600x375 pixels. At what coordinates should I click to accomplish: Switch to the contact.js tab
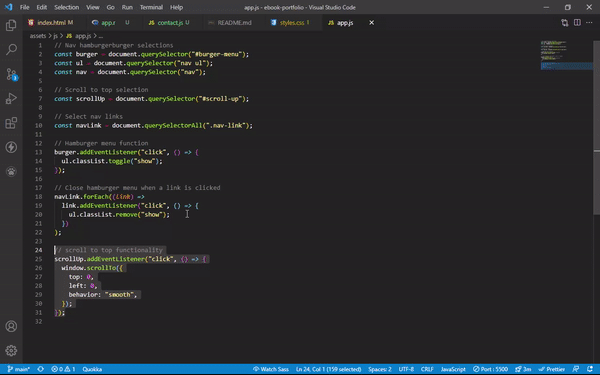click(170, 23)
